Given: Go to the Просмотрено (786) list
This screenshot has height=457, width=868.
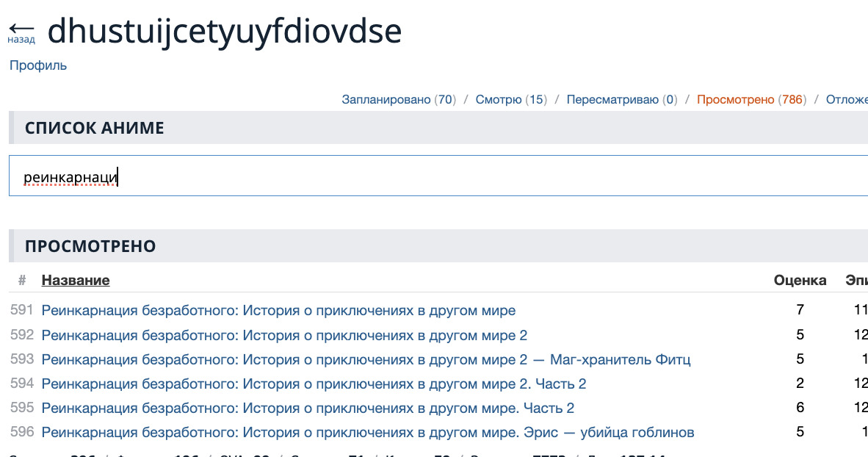Looking at the screenshot, I should (751, 99).
